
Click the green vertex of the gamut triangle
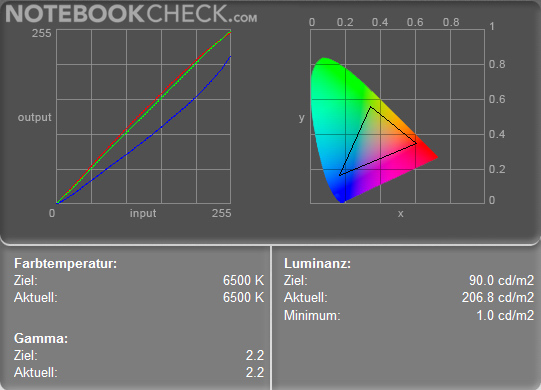click(371, 107)
